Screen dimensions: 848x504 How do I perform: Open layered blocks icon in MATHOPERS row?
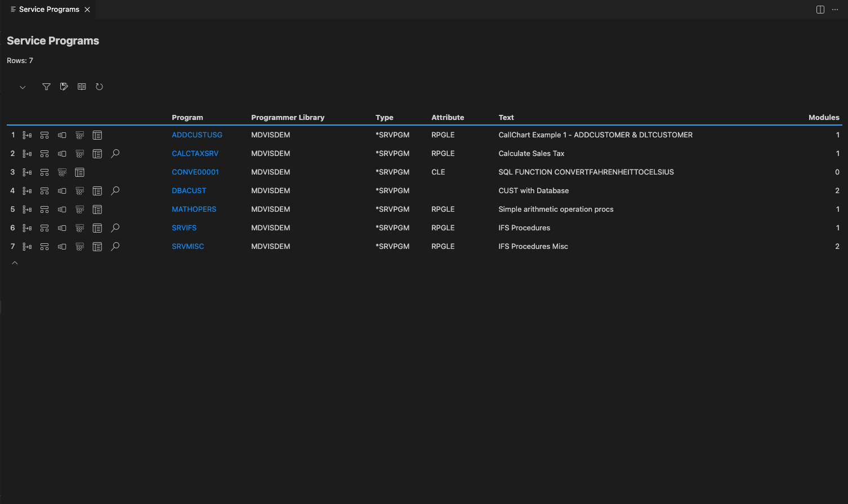click(80, 209)
